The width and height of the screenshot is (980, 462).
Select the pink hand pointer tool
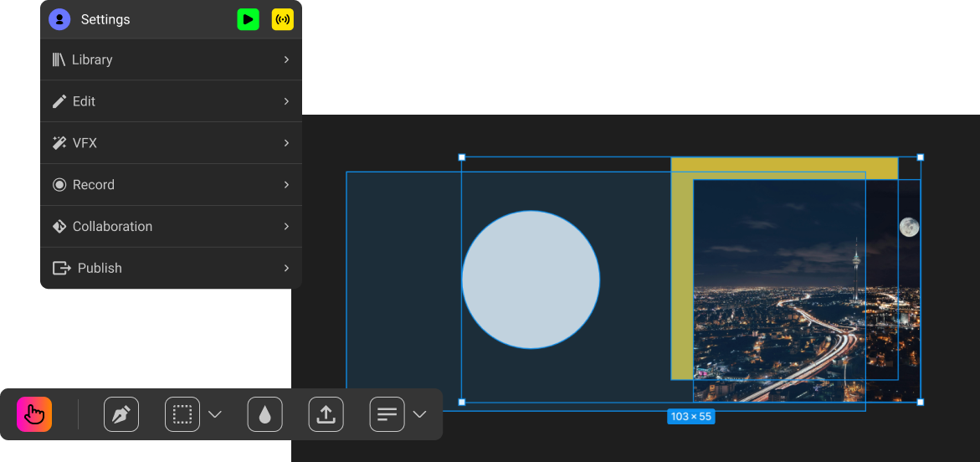pos(34,414)
